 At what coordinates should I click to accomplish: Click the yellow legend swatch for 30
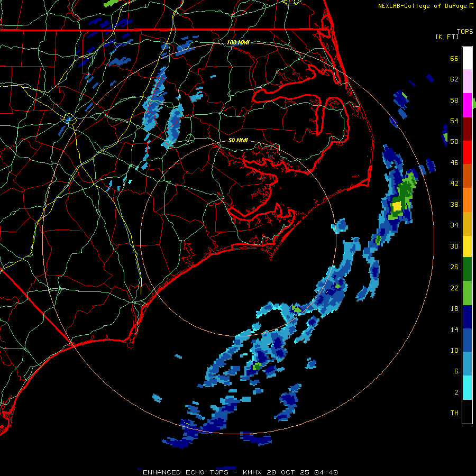click(467, 246)
